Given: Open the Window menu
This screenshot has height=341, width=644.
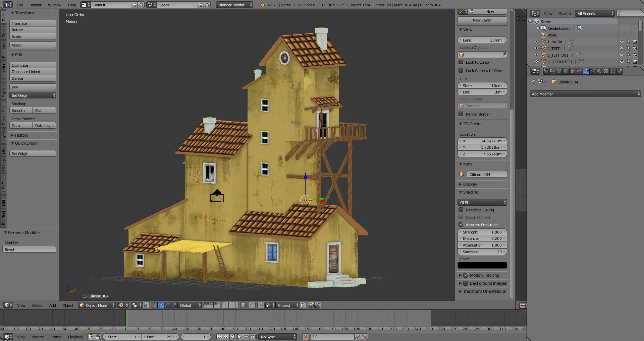Looking at the screenshot, I should [x=54, y=5].
